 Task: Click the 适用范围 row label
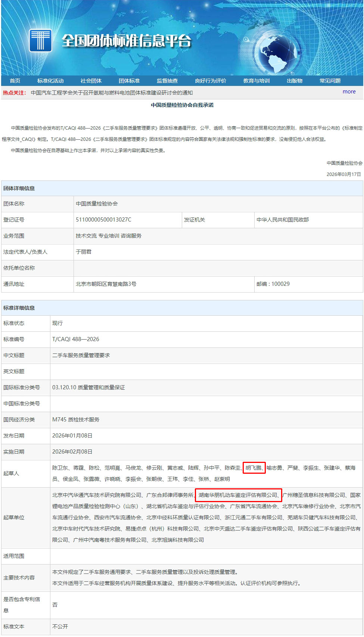click(x=14, y=556)
